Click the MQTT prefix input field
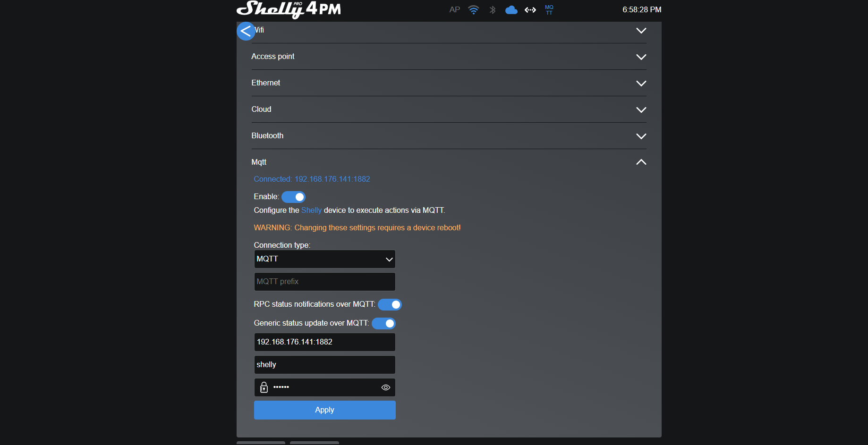Screen dimensions: 868x445 pyautogui.click(x=324, y=281)
